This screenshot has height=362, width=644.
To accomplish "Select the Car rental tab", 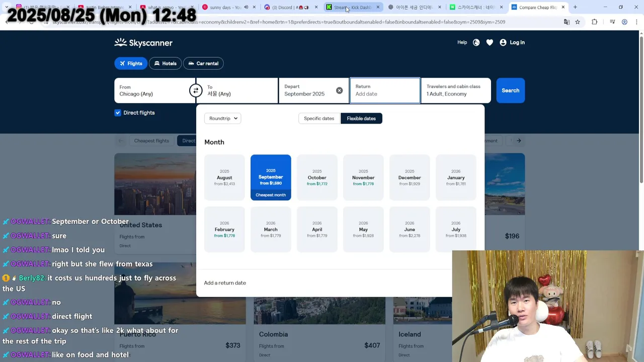I will click(x=203, y=63).
